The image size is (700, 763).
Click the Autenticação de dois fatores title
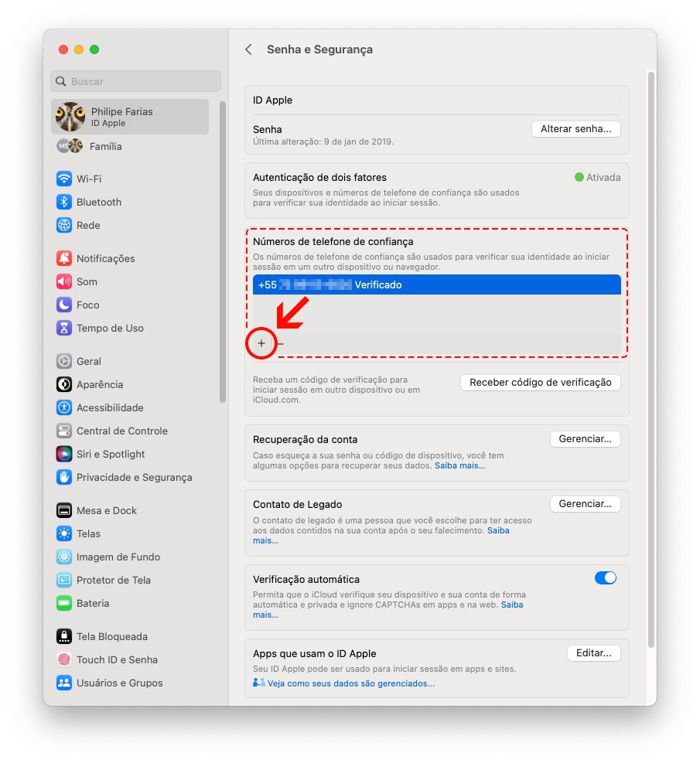click(x=319, y=178)
